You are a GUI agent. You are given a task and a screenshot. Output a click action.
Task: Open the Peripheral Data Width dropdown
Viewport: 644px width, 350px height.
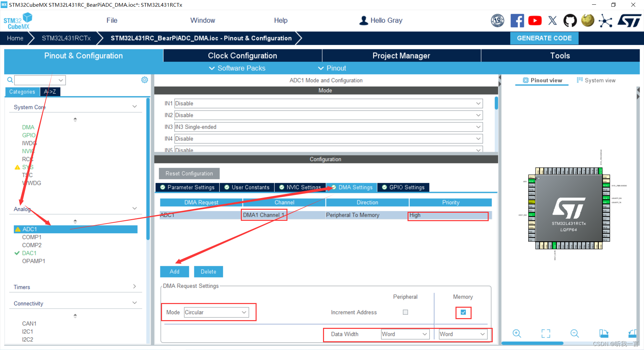[405, 334]
